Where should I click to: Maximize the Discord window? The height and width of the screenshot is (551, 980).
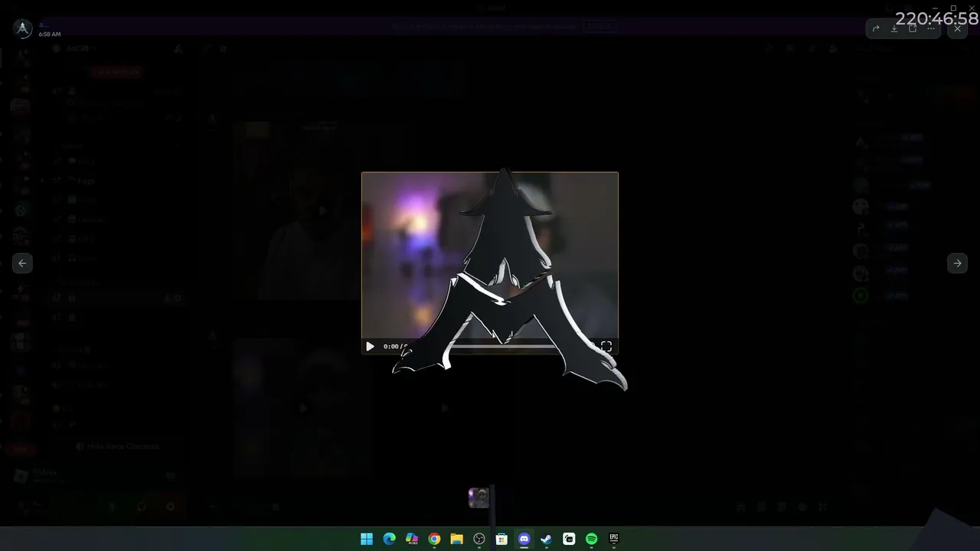click(953, 8)
